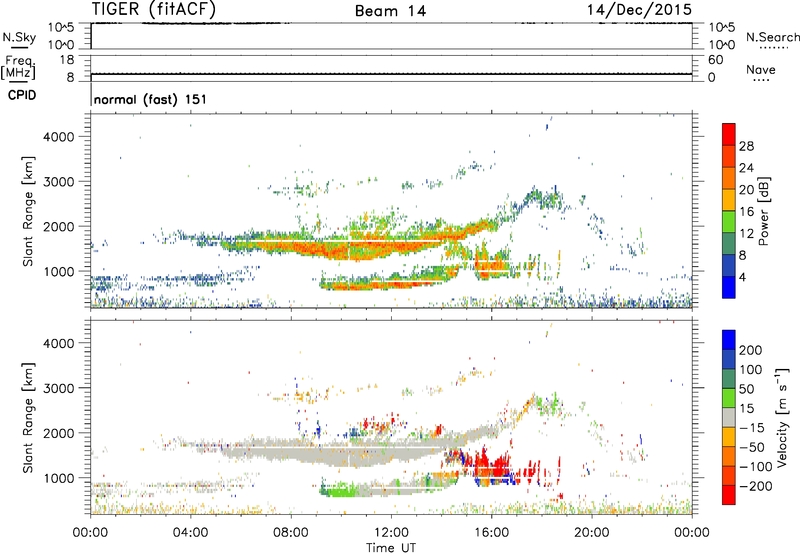
Task: Click the light green 12-16 dB Power segment
Action: tap(729, 221)
